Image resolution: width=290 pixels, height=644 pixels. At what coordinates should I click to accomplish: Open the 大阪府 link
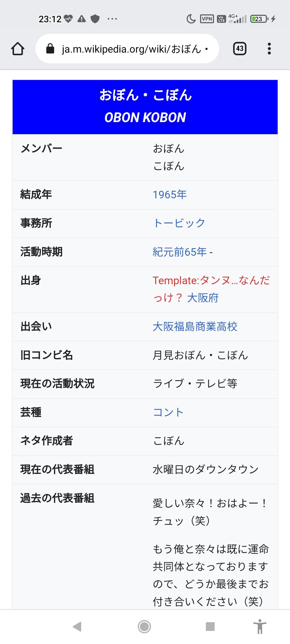[203, 298]
